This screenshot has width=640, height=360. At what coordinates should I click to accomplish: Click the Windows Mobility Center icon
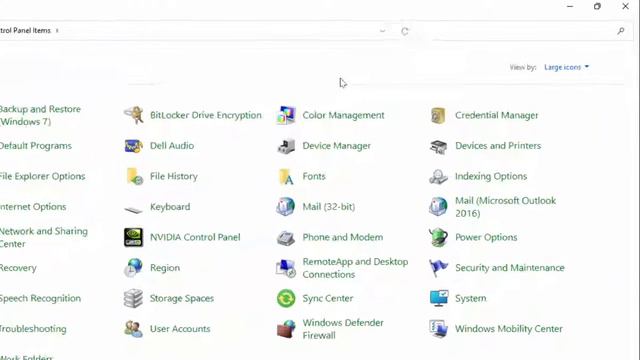[438, 329]
